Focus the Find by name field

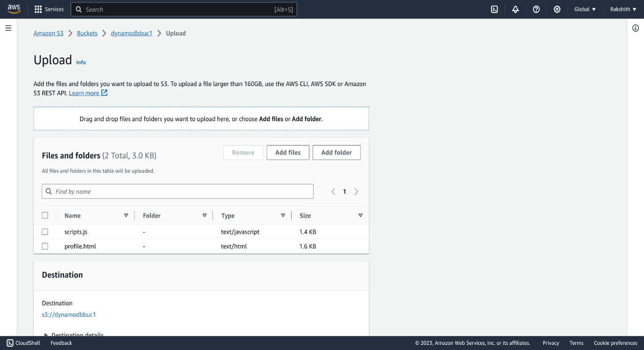[177, 191]
